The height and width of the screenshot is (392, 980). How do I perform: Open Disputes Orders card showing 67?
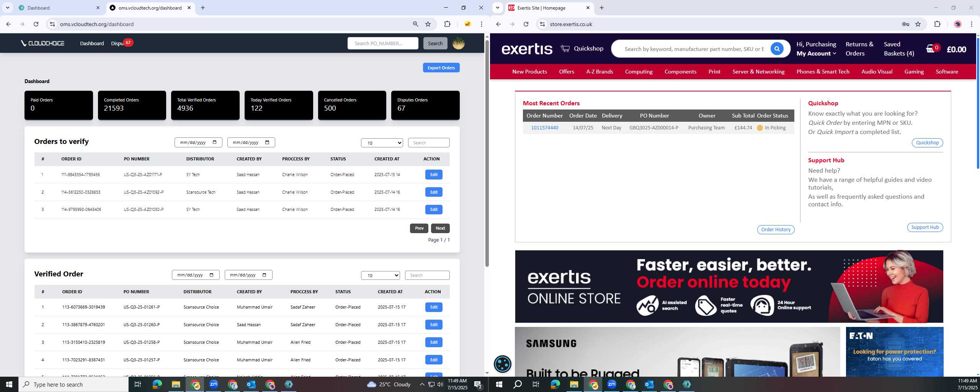[425, 105]
